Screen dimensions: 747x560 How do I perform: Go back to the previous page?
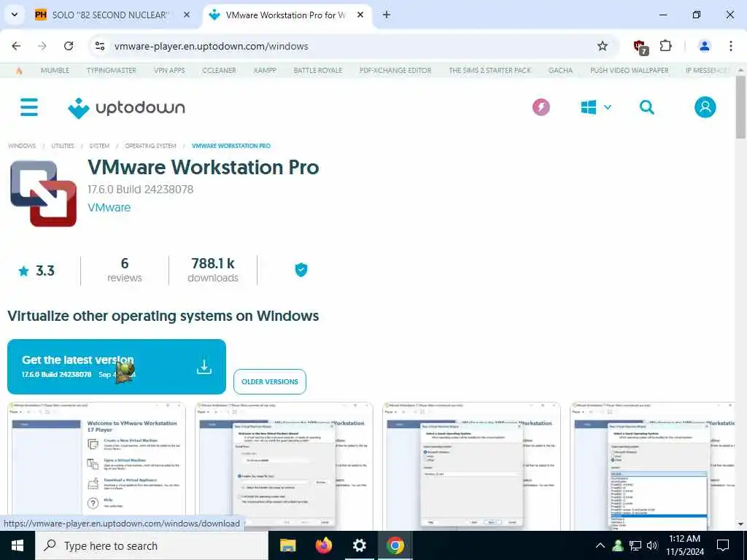click(16, 46)
